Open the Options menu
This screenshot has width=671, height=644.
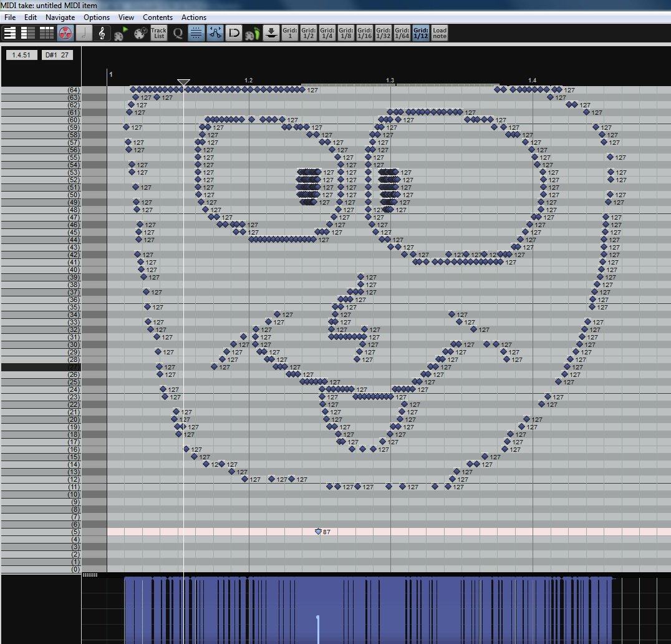(97, 17)
